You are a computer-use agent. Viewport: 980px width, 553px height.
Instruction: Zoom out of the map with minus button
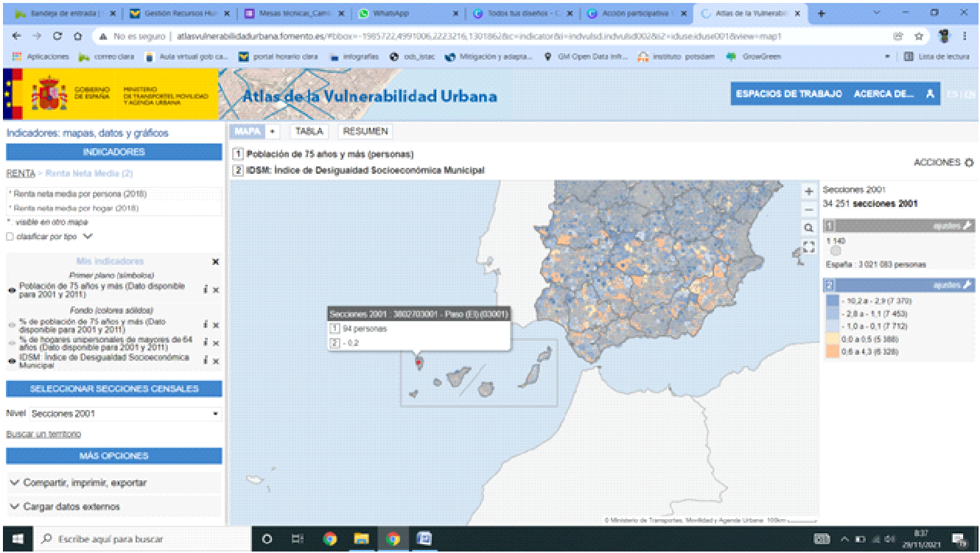coord(808,210)
